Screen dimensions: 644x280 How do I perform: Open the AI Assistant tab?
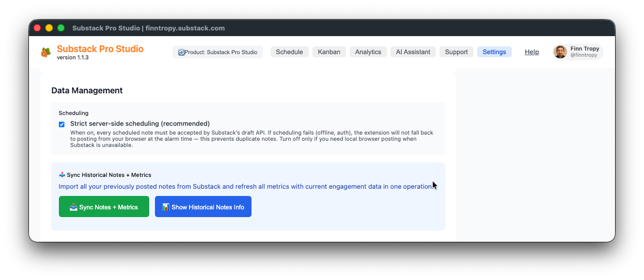point(413,52)
